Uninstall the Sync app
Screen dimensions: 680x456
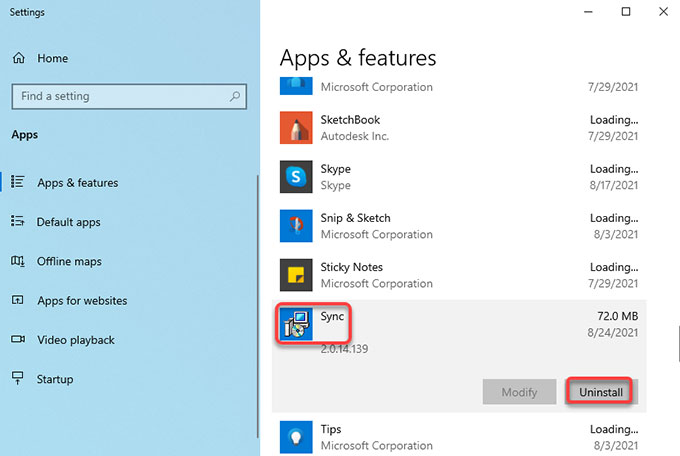tap(601, 392)
